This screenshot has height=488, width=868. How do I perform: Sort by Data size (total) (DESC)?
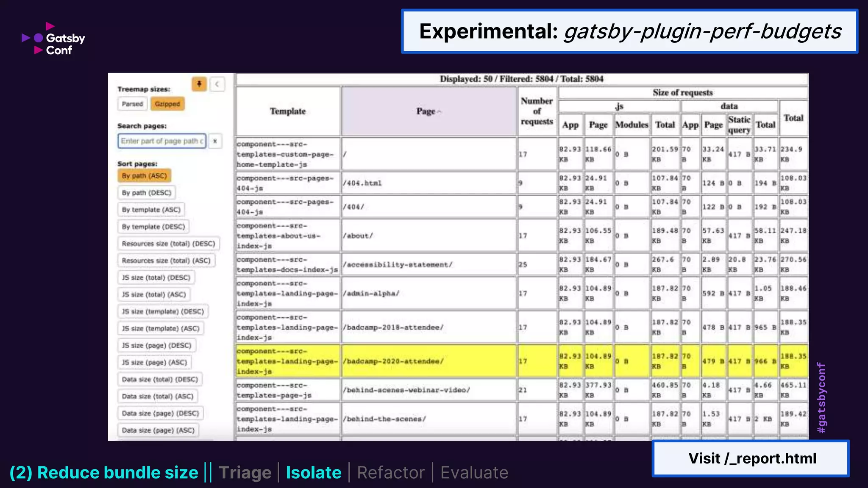160,379
